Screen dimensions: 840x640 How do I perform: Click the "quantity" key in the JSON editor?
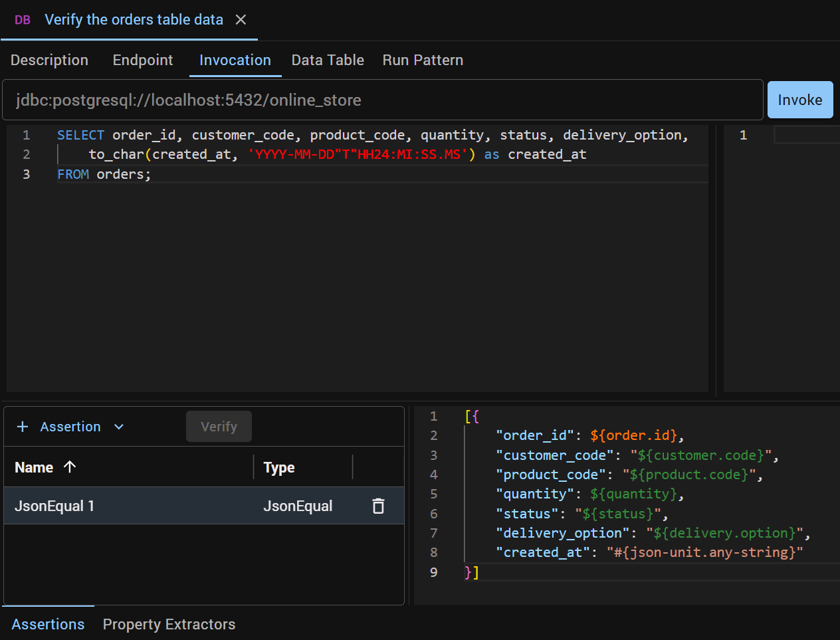click(x=534, y=494)
